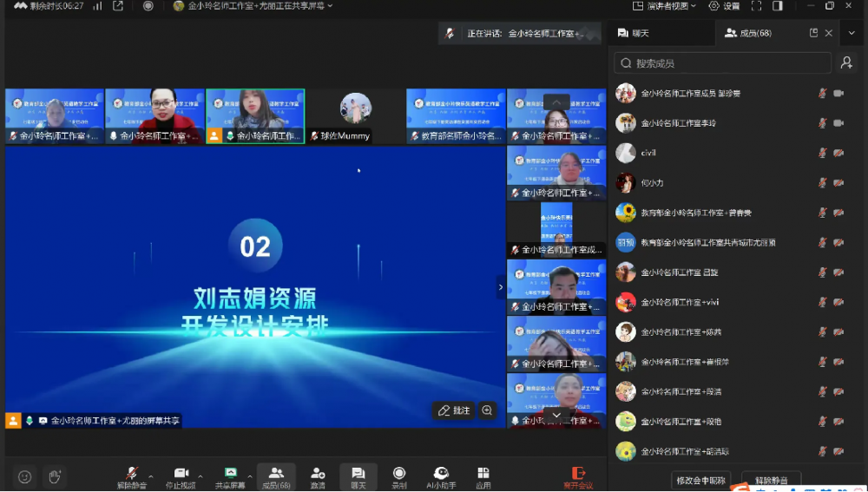868x492 pixels.
Task: Page down the side video thumbnails
Action: pos(556,415)
